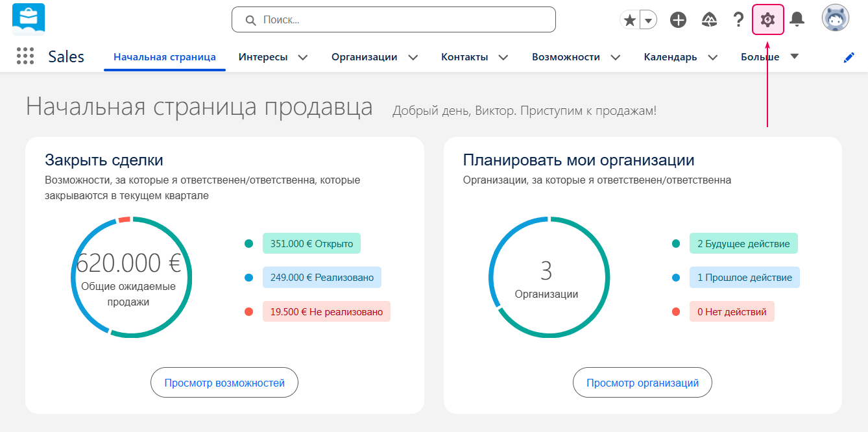
Task: Open Salesforce Setup via the gear icon
Action: 767,19
